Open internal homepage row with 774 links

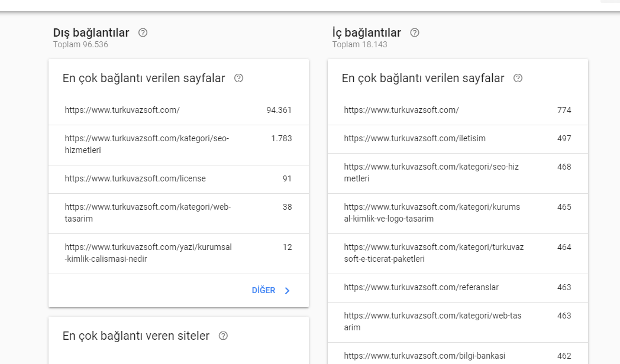click(458, 110)
